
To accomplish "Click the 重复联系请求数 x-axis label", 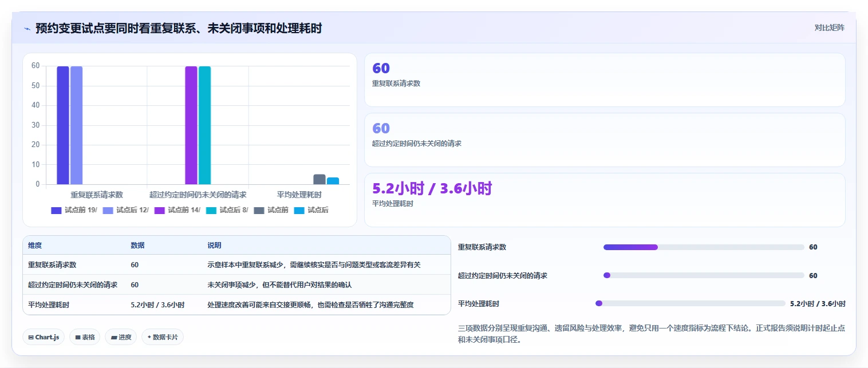I will [x=97, y=195].
